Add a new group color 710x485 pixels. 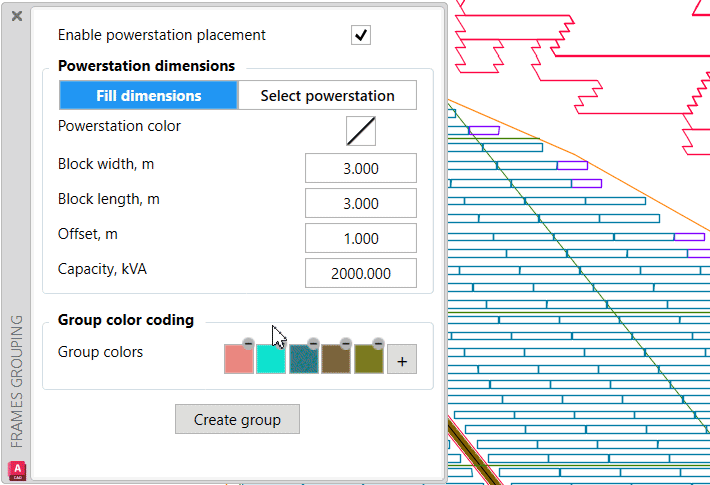pyautogui.click(x=401, y=360)
